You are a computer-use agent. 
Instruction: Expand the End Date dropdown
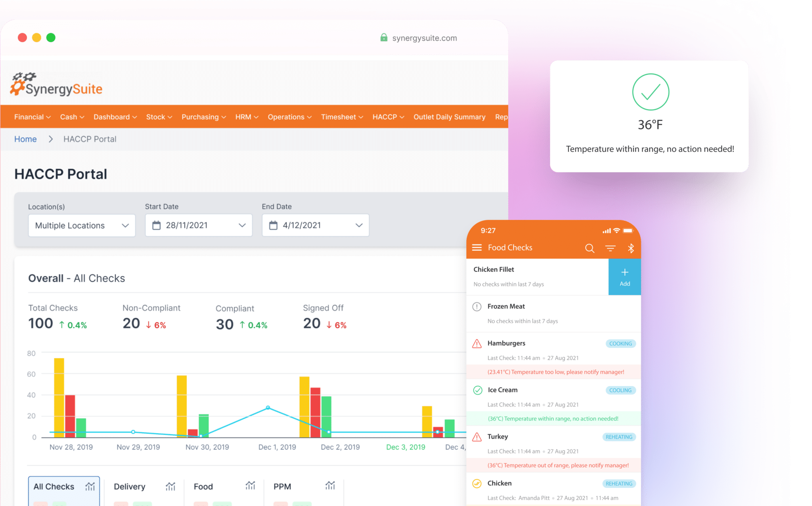(359, 225)
